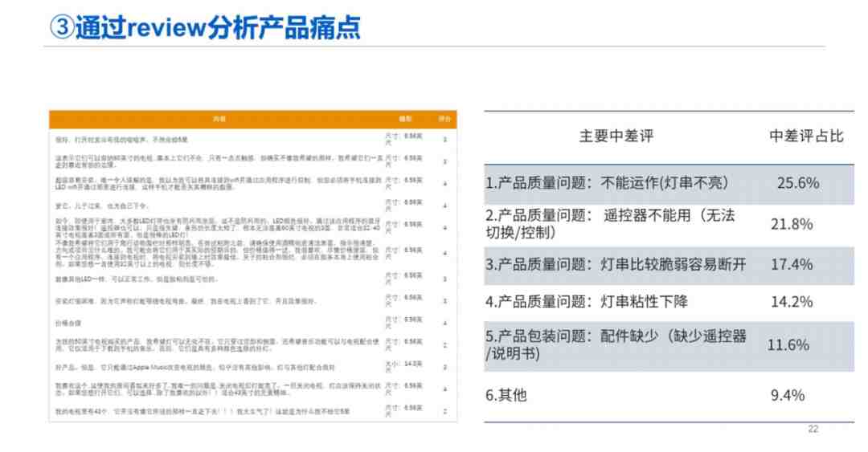Select the 中差评占比 column header
The width and height of the screenshot is (868, 452).
pos(806,136)
